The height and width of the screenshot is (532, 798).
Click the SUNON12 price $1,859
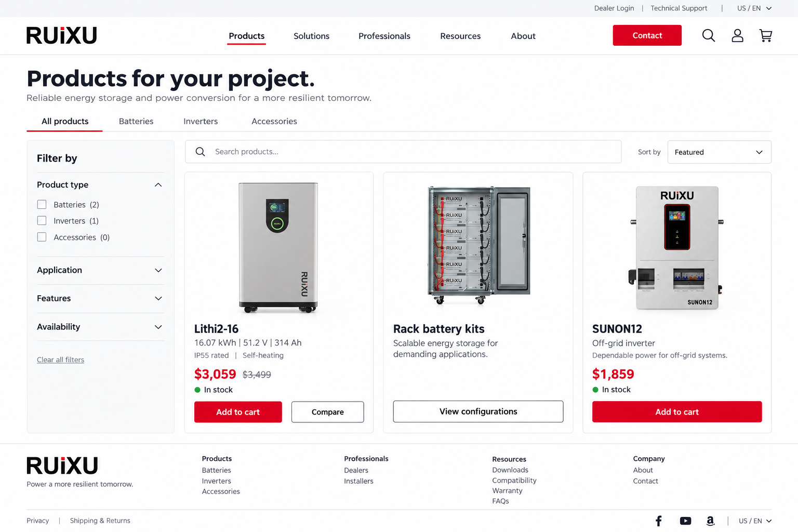click(613, 374)
